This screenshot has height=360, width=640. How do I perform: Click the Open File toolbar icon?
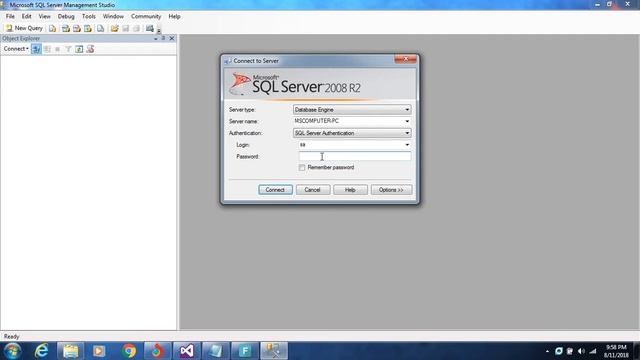(114, 29)
